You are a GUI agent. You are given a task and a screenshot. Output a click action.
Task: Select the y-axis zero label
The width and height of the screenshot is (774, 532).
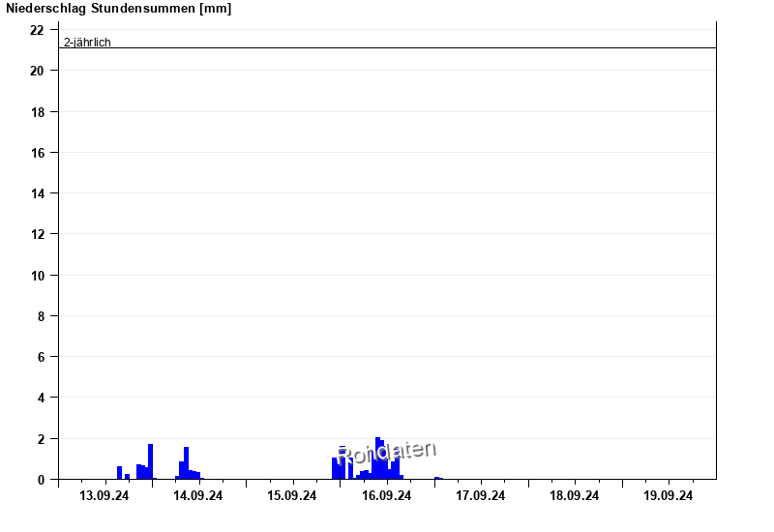[41, 480]
